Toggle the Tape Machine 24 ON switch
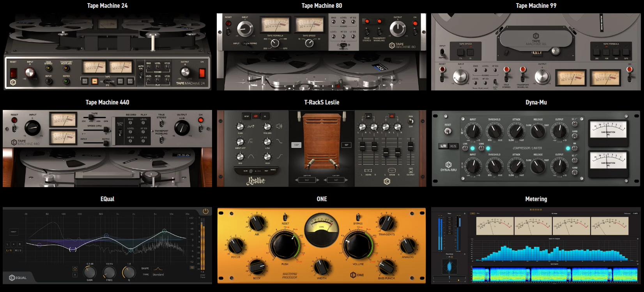Image resolution: width=644 pixels, height=292 pixels. (x=202, y=73)
